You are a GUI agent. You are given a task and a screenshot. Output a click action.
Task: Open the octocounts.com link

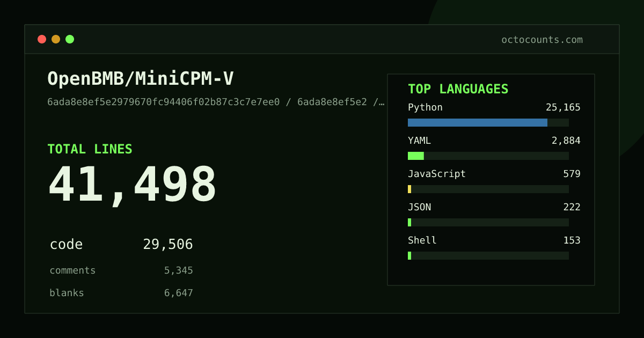[x=542, y=40]
